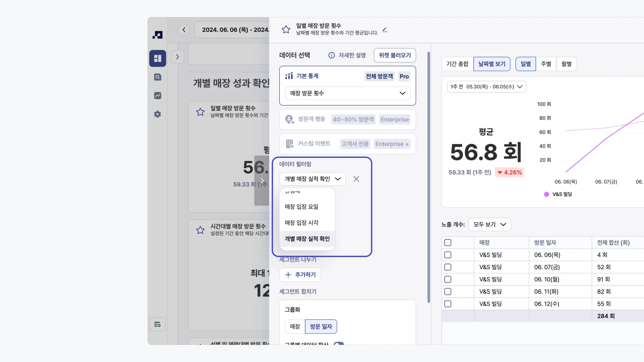Check the box for the 06. 12(수) row

(x=448, y=304)
